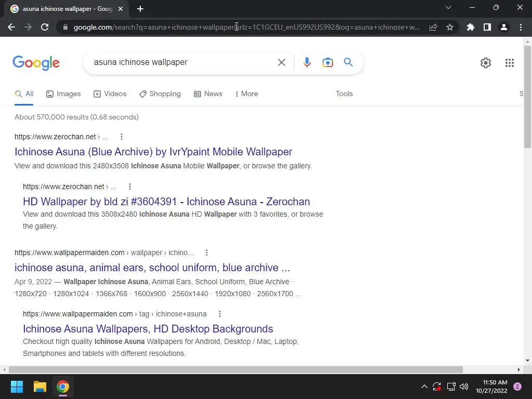Open the notification center badge showing 2
532x399 pixels.
click(x=517, y=387)
